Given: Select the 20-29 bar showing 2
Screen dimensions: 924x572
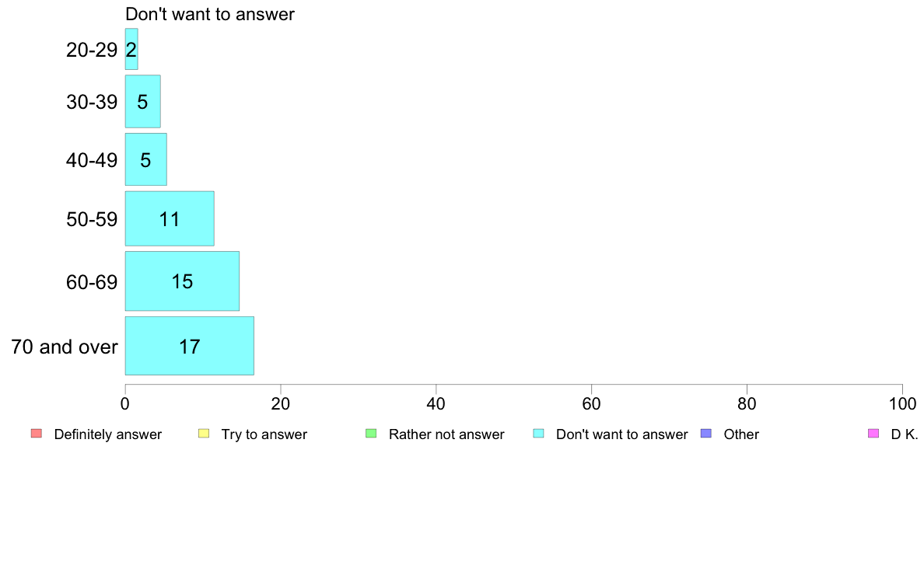Looking at the screenshot, I should pos(131,49).
